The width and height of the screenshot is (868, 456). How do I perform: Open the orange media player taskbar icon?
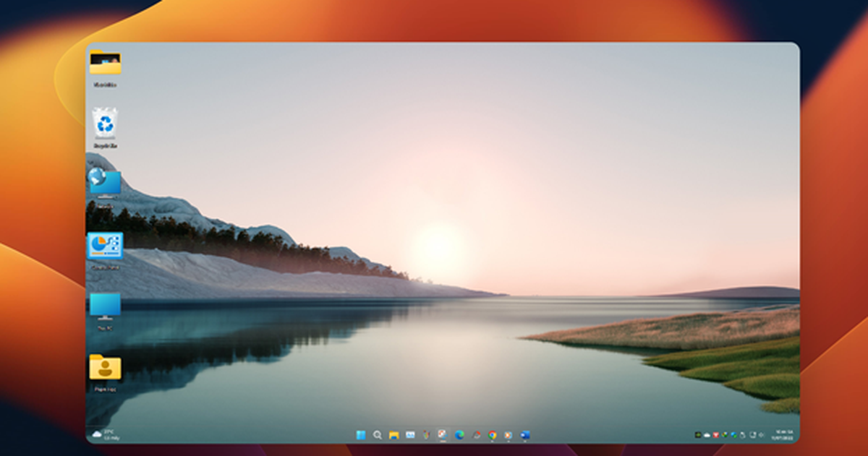pos(508,435)
